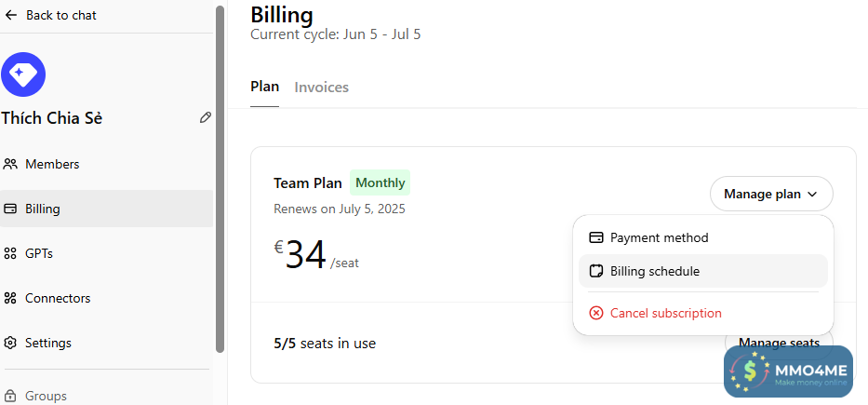Click the Manage plan chevron arrow
Viewport: 868px width, 405px height.
pos(812,195)
